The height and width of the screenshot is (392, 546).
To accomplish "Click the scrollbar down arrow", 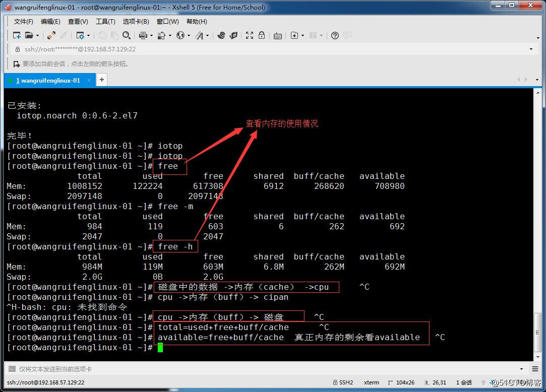I will pos(537,357).
